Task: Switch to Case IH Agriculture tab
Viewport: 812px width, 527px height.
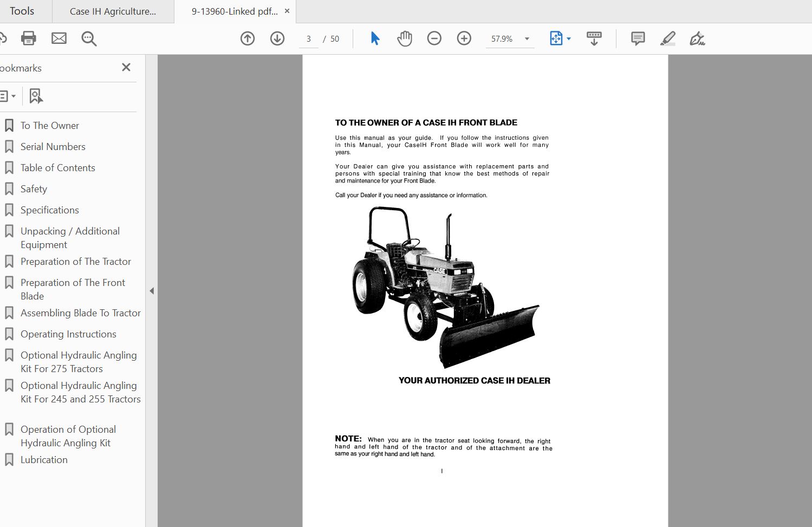Action: point(113,11)
